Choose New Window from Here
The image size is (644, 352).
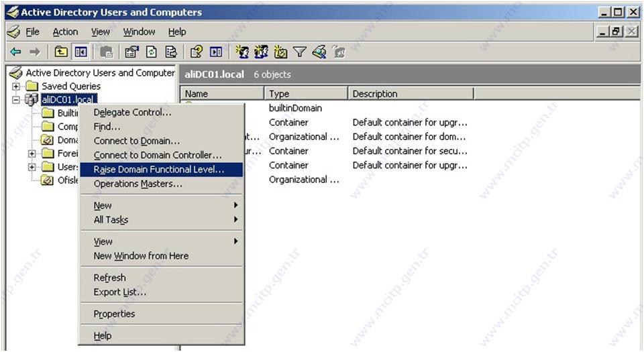coord(162,256)
